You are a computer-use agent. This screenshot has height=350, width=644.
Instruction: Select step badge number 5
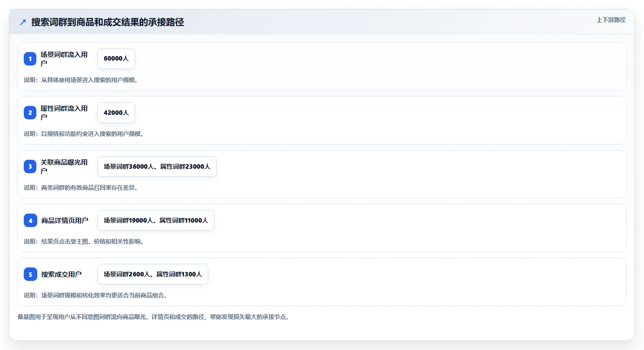pos(30,274)
